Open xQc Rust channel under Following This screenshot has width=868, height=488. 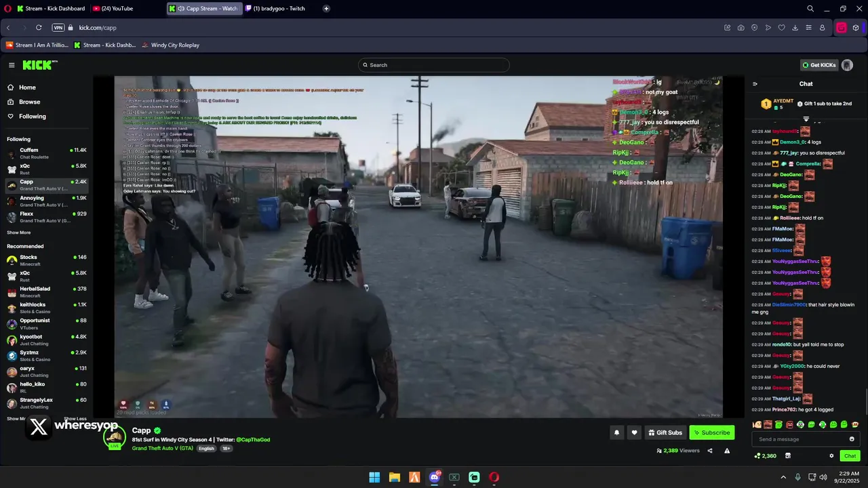coord(46,169)
